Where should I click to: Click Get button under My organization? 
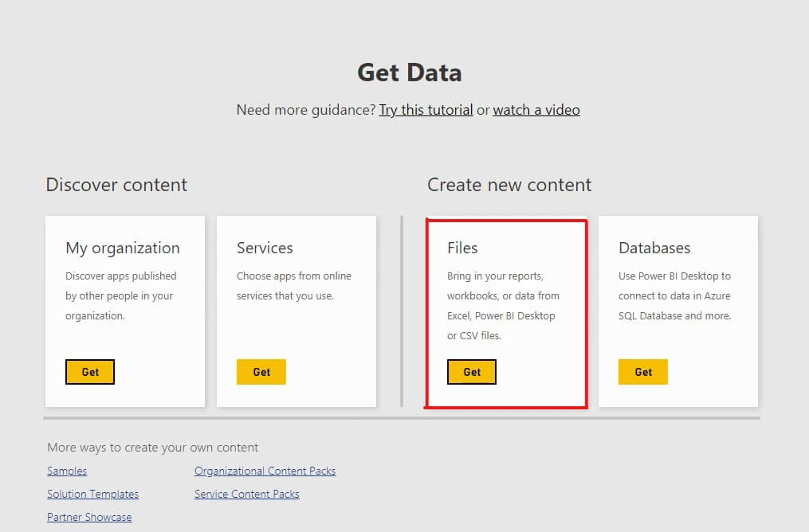(90, 372)
